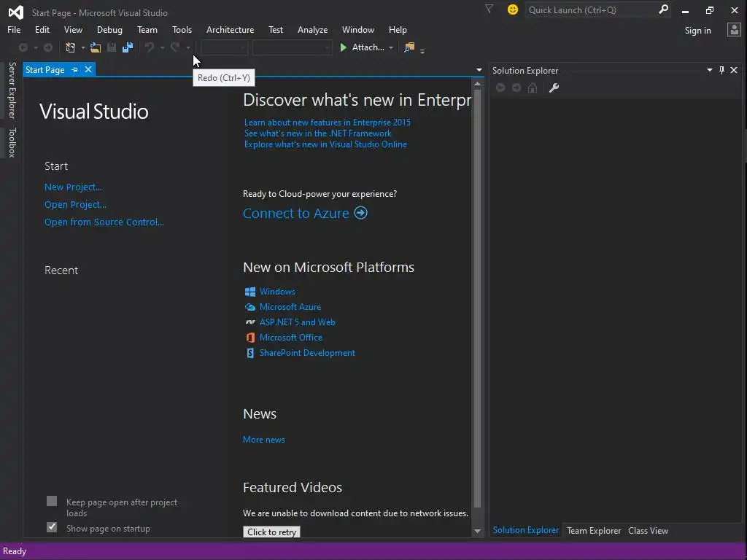The image size is (747, 560).
Task: Click the account avatar icon
Action: pyautogui.click(x=734, y=30)
